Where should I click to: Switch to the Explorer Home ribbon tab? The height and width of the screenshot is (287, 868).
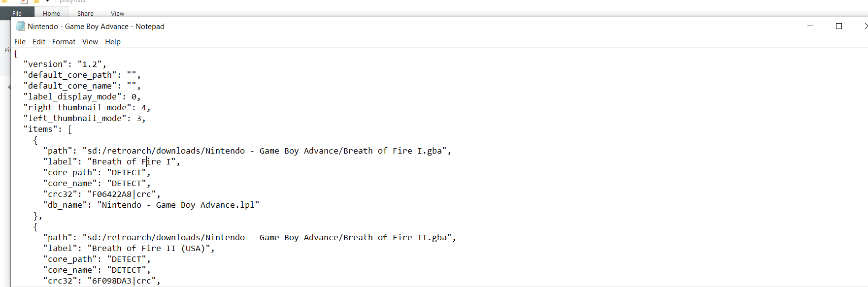[x=51, y=13]
